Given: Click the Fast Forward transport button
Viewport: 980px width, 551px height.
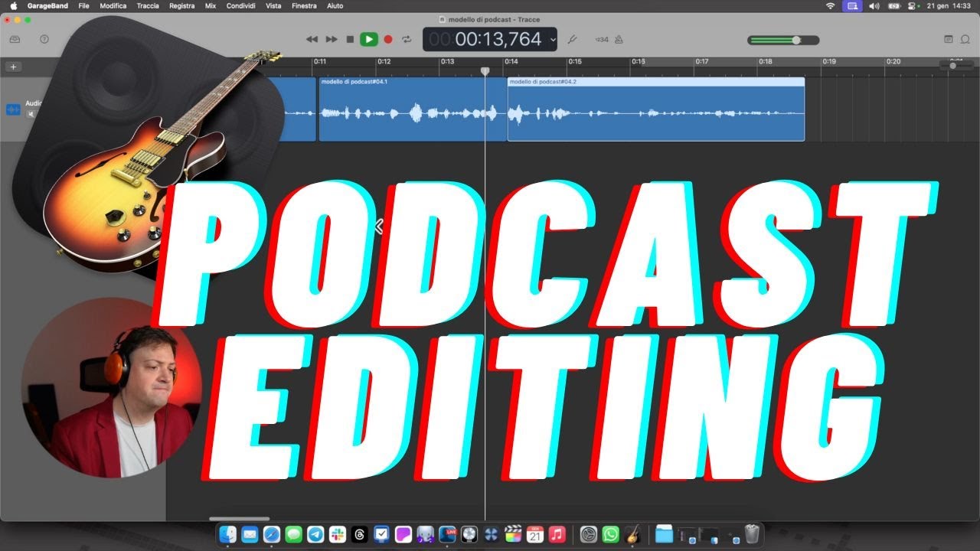Looking at the screenshot, I should tap(332, 39).
